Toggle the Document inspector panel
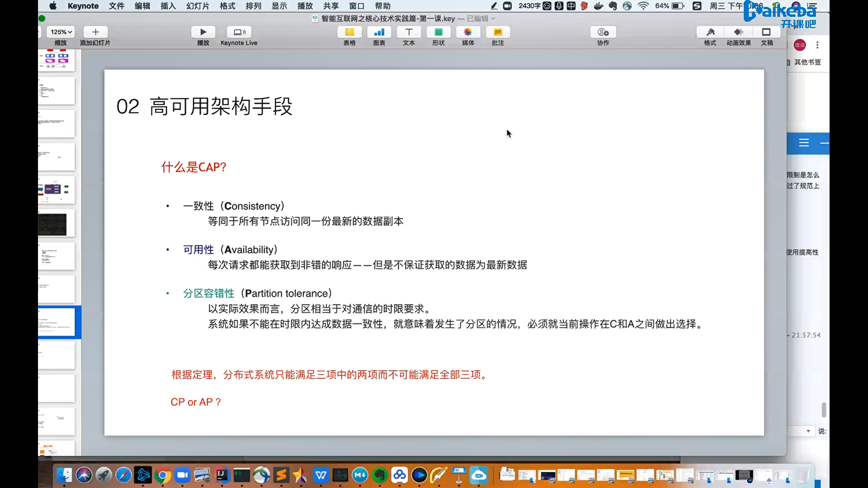The height and width of the screenshot is (488, 868). [766, 32]
